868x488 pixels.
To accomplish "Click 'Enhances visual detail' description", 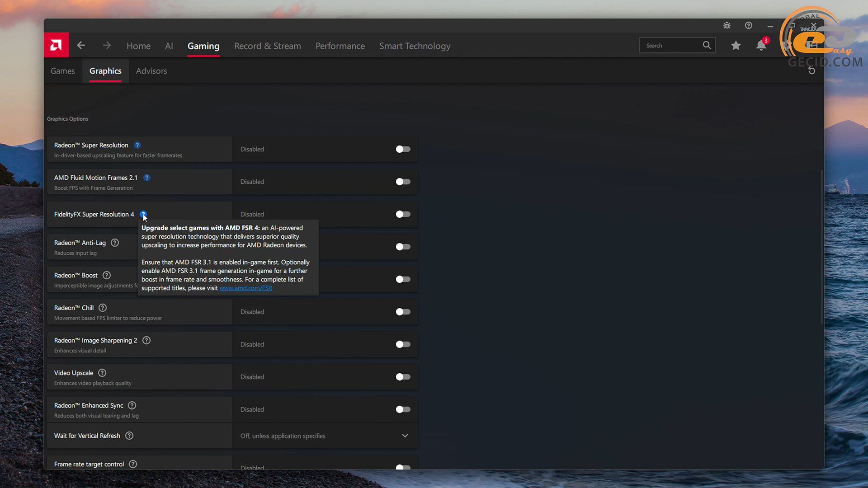I will [x=80, y=351].
